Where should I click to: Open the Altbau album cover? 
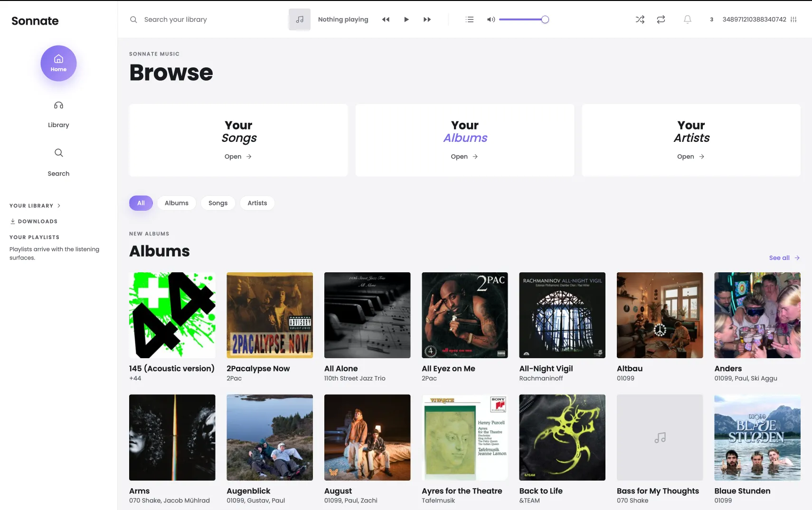[x=660, y=315]
